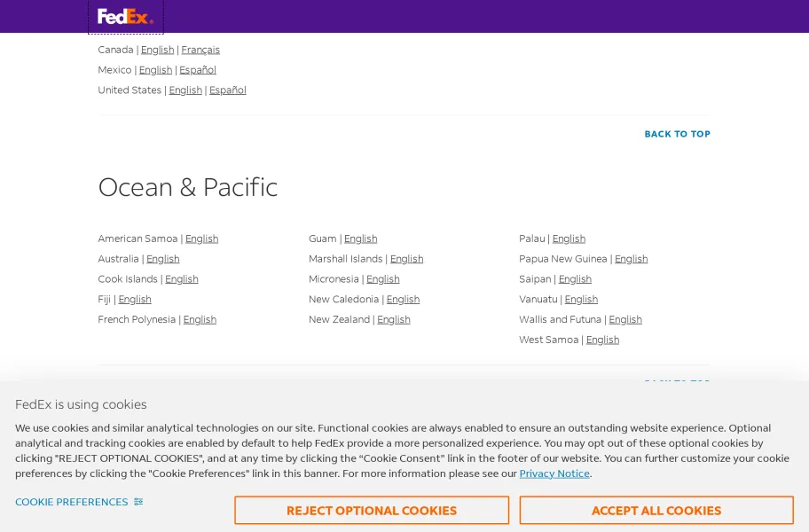809x532 pixels.
Task: Open French Polynesia English link
Action: click(200, 319)
